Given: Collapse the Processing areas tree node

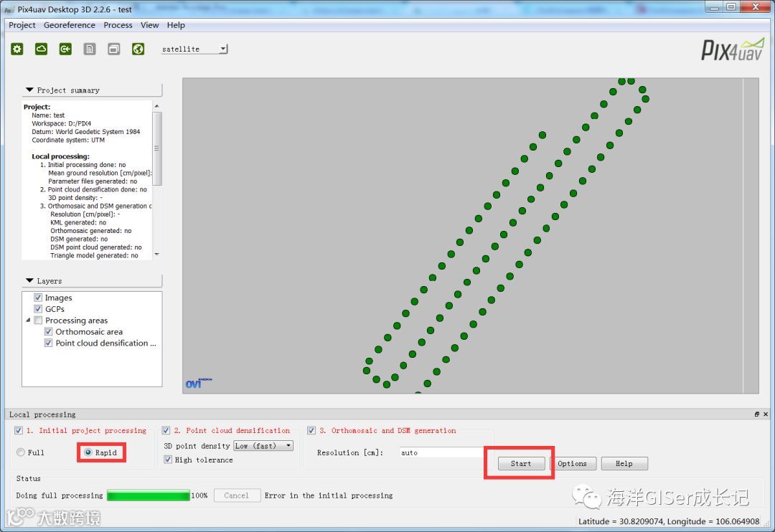Looking at the screenshot, I should 28,320.
